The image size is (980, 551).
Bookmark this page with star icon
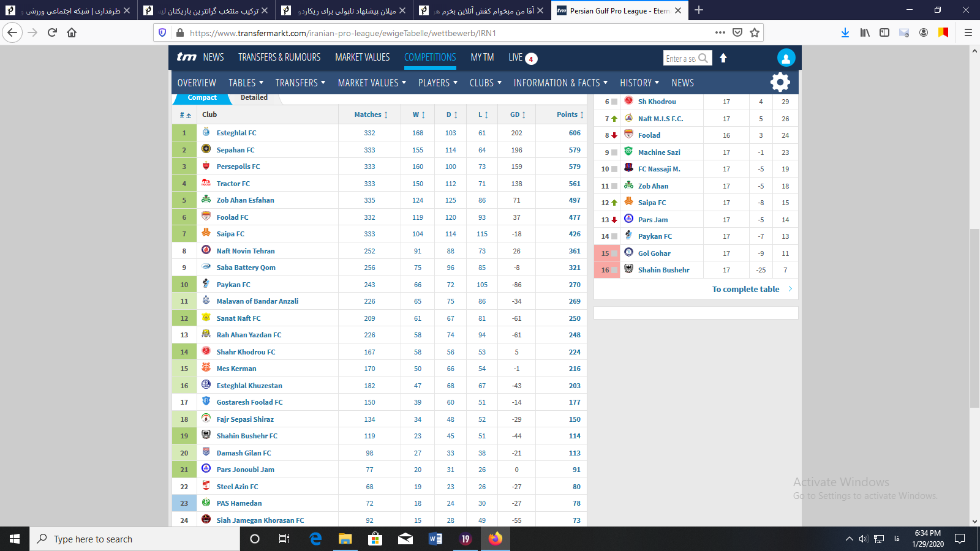[755, 32]
